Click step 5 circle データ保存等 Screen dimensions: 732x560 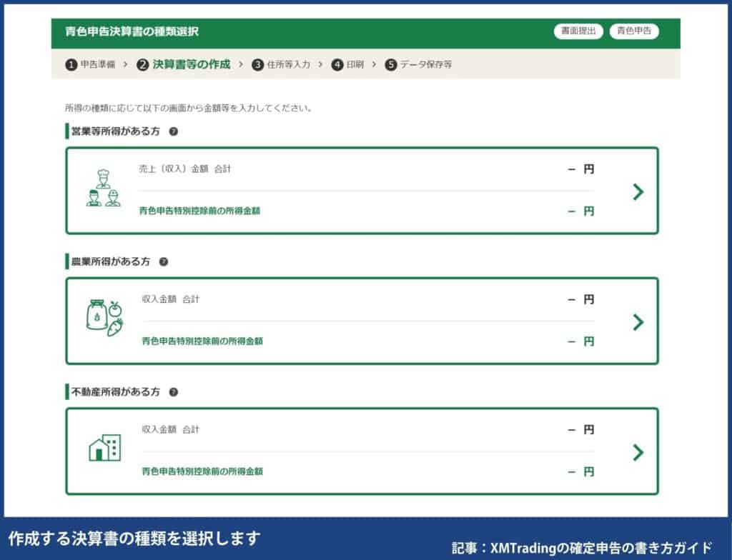pos(391,64)
